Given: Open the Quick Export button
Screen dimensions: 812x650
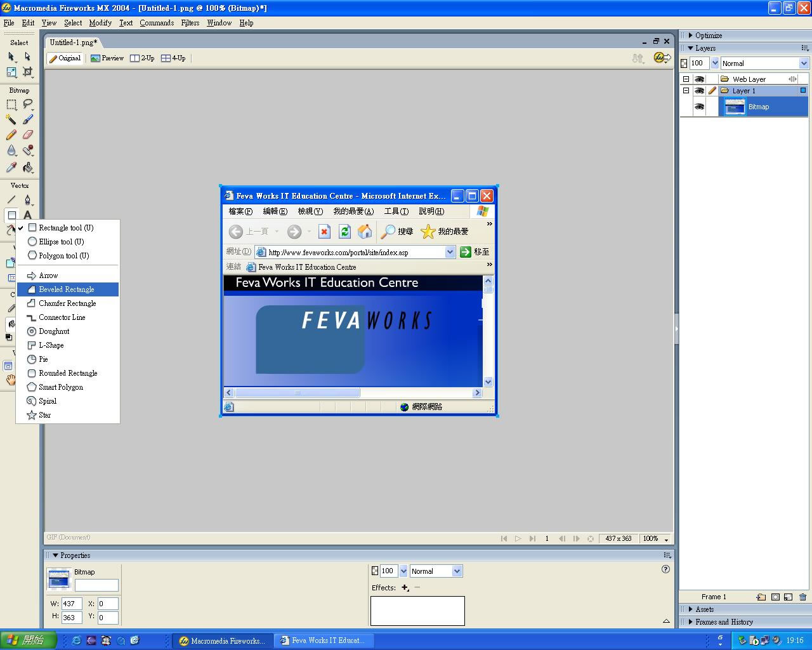Looking at the screenshot, I should point(662,58).
